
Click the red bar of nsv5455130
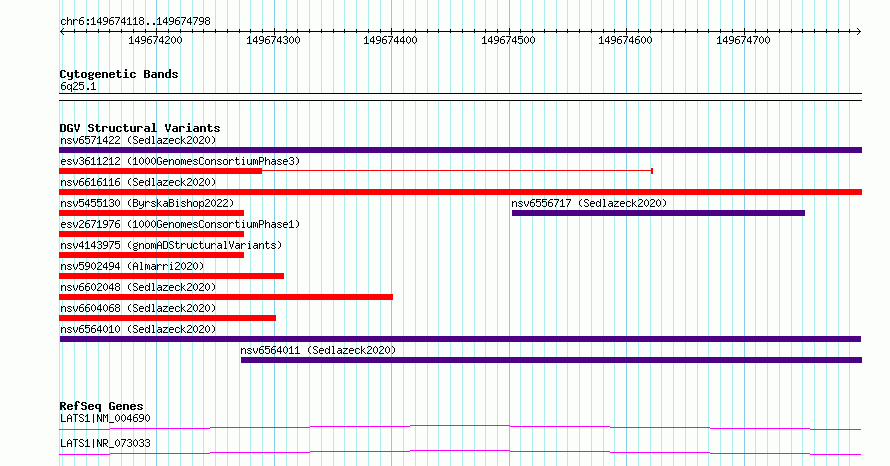[x=152, y=213]
